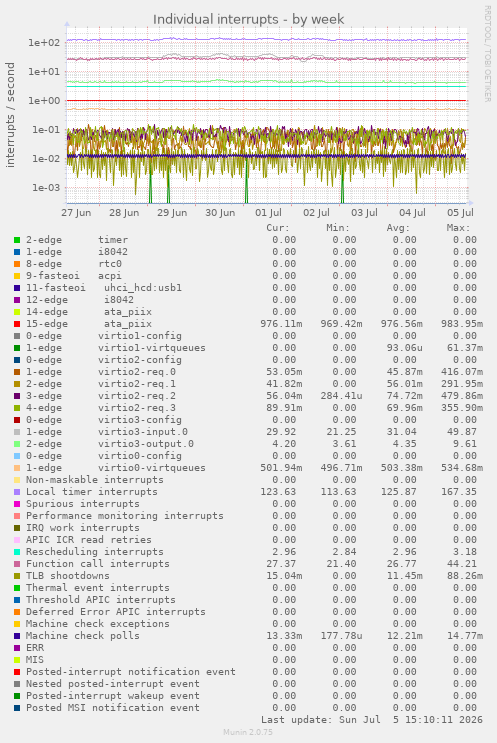Screen dimensions: 497x743
Task: Select the 'APIC ICR read retries' label
Action: coord(89,540)
